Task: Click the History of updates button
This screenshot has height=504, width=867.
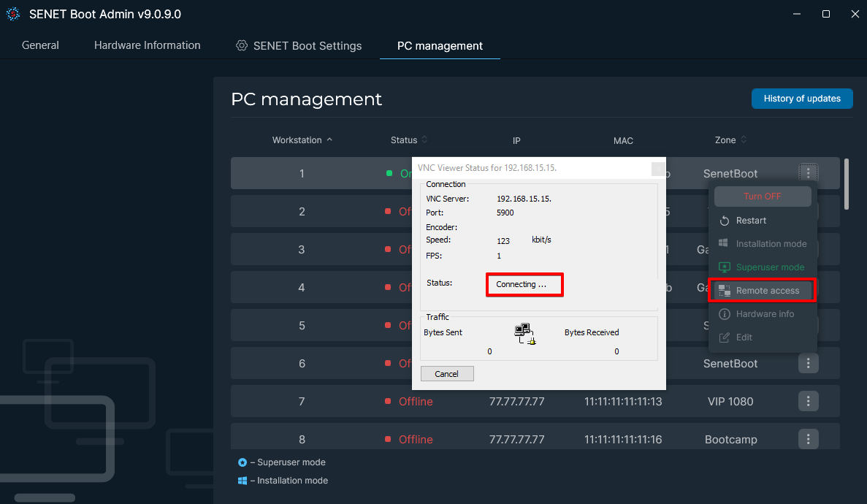Action: [802, 98]
